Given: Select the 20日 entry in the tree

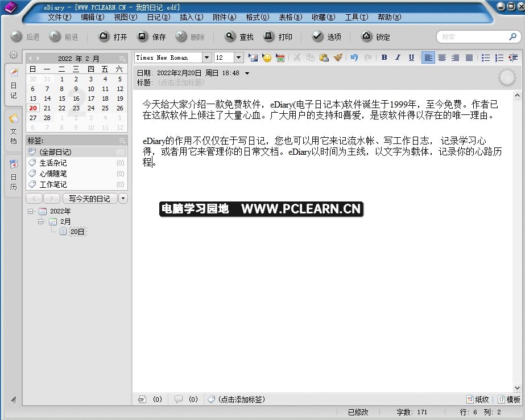Looking at the screenshot, I should (77, 232).
